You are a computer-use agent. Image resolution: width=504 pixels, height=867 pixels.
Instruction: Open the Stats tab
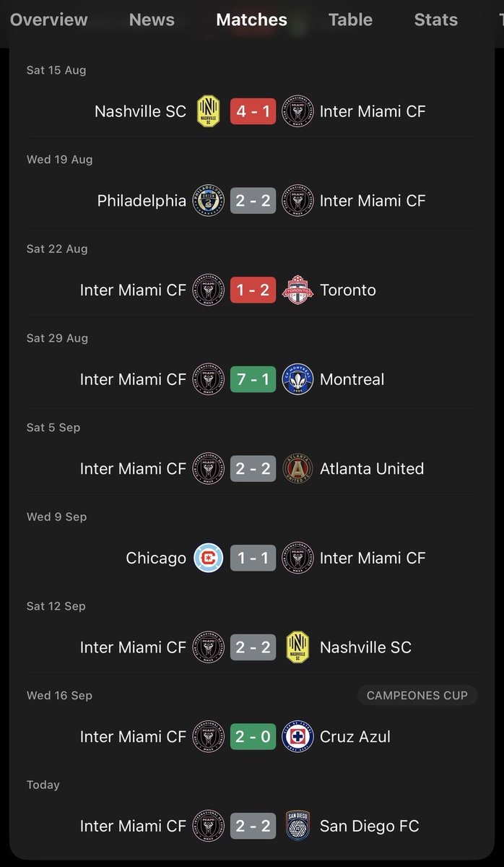tap(436, 20)
